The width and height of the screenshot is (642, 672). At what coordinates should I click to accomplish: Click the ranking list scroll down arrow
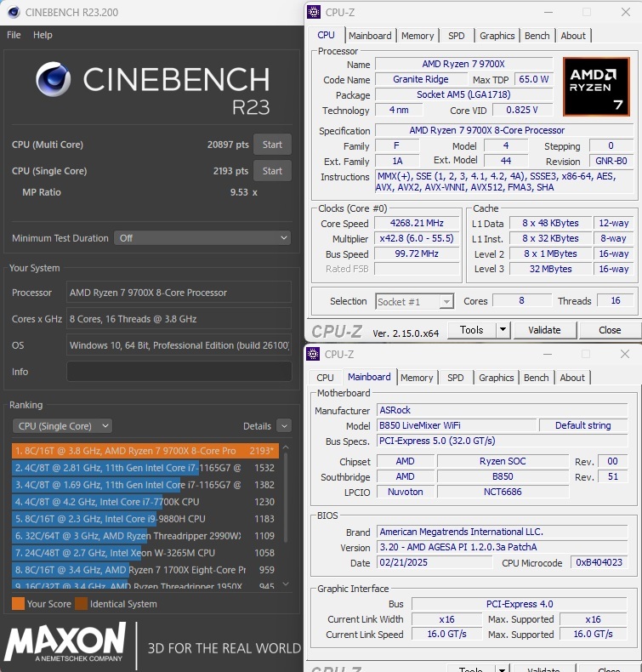(x=286, y=584)
